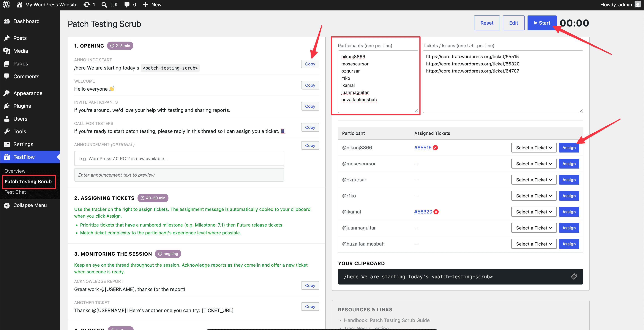Click the Plugins plug icon
The image size is (644, 330).
[7, 106]
